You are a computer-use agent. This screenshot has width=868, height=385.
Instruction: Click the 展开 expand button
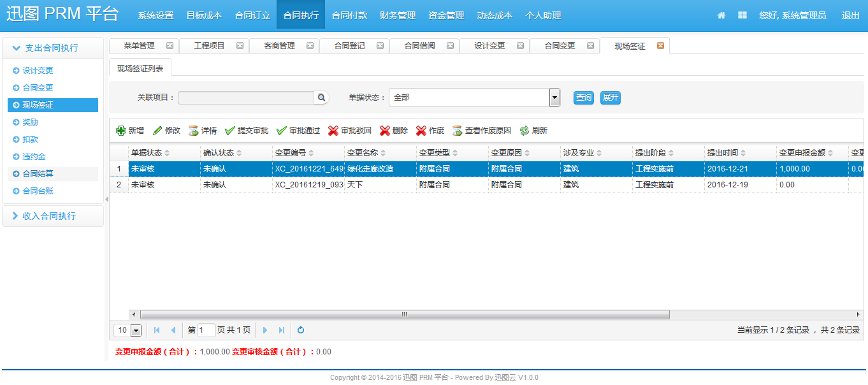pos(610,98)
